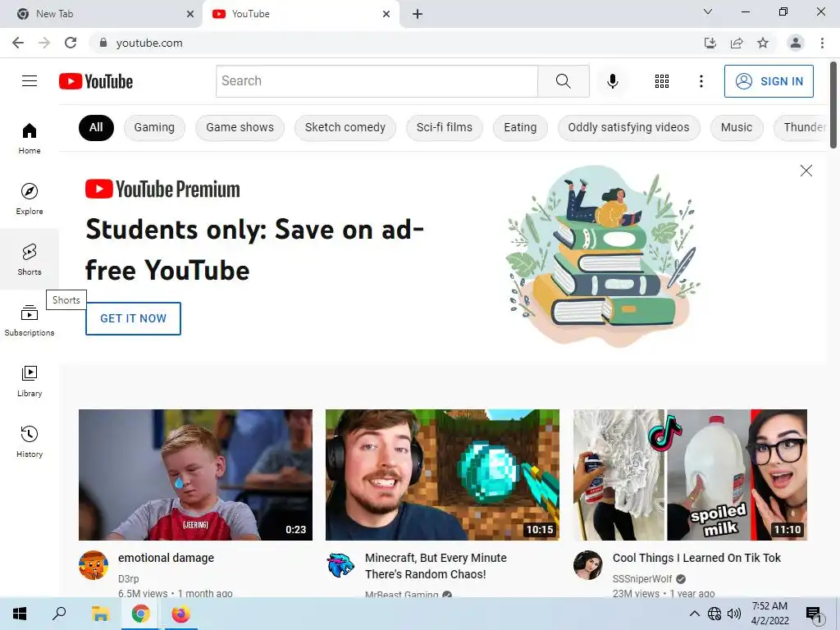Select the Gaming filter chip
This screenshot has width=840, height=630.
coord(154,127)
